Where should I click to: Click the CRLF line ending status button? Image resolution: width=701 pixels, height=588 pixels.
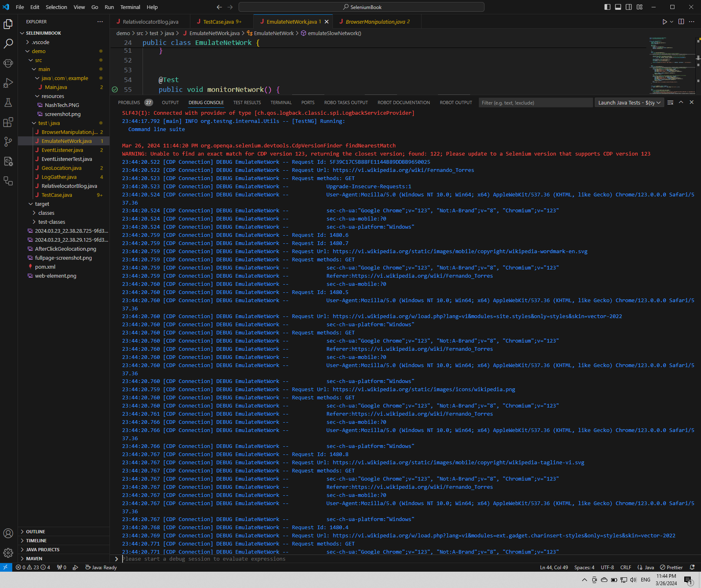click(x=625, y=568)
